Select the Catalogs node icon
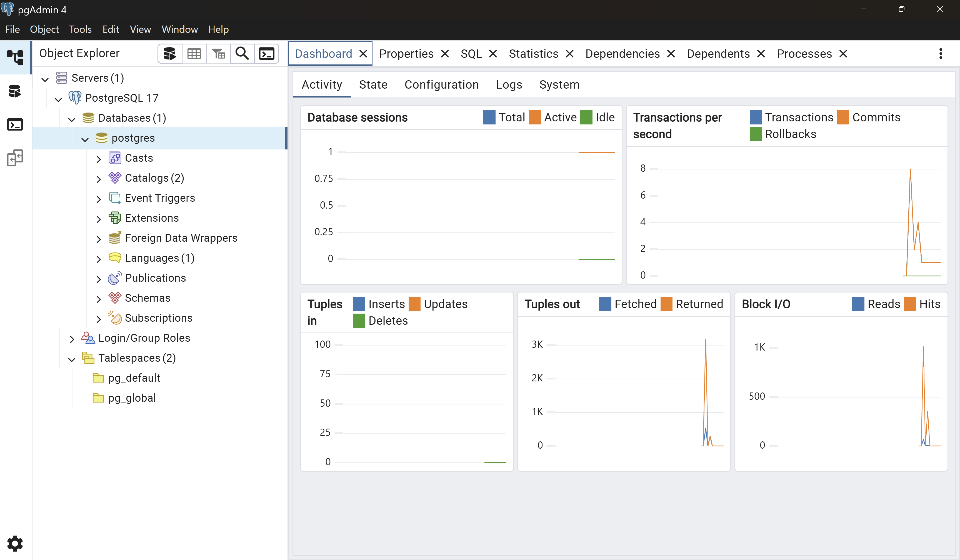The width and height of the screenshot is (960, 560). coord(115,177)
